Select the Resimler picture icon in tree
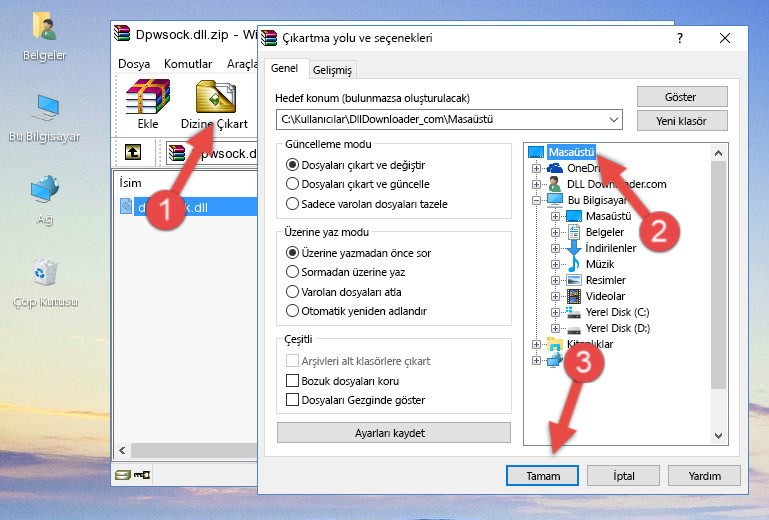This screenshot has height=520, width=769. click(x=574, y=280)
